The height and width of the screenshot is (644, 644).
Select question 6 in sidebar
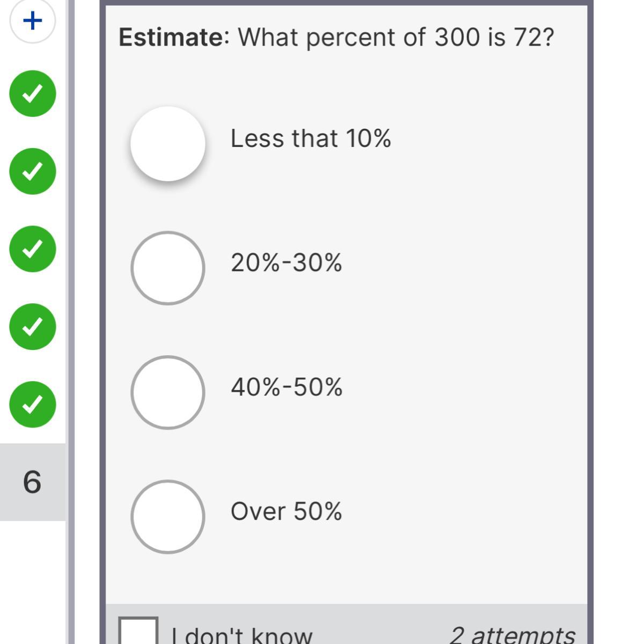tap(33, 482)
